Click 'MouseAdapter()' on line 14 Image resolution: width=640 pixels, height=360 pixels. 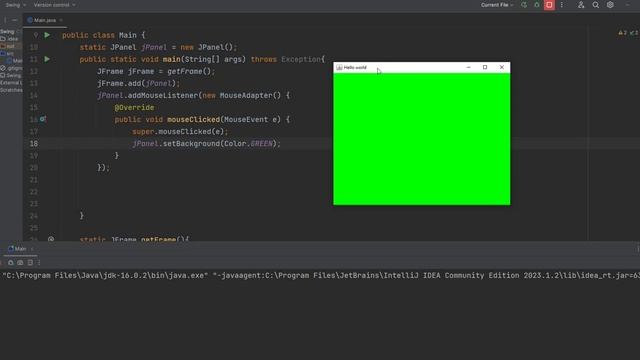pos(250,96)
